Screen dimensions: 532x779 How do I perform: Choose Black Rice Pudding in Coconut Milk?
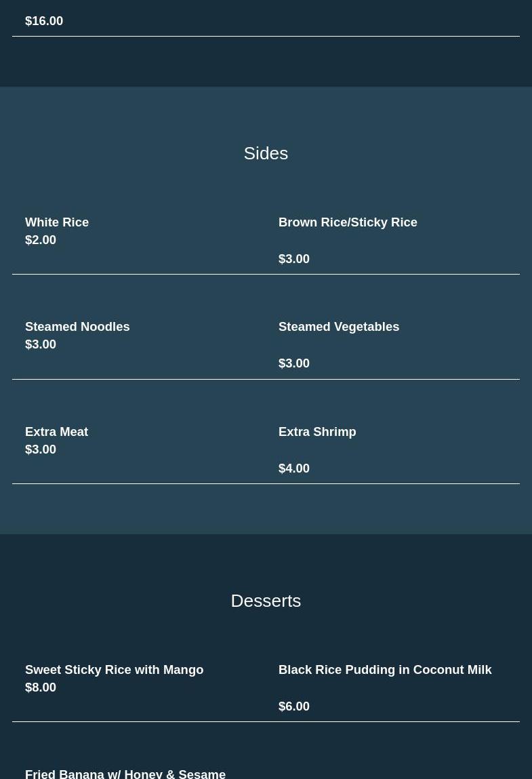click(385, 669)
